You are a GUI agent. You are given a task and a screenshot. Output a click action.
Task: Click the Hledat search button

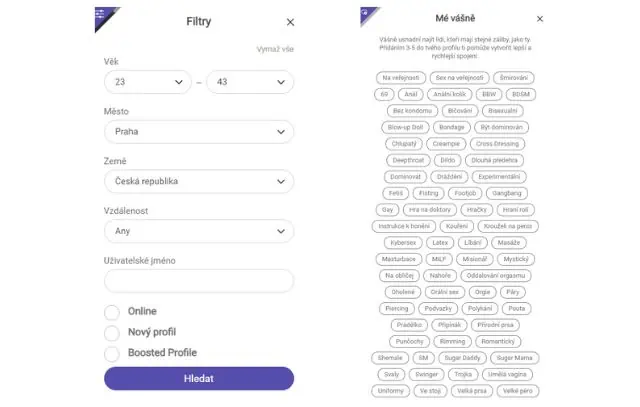click(x=199, y=378)
